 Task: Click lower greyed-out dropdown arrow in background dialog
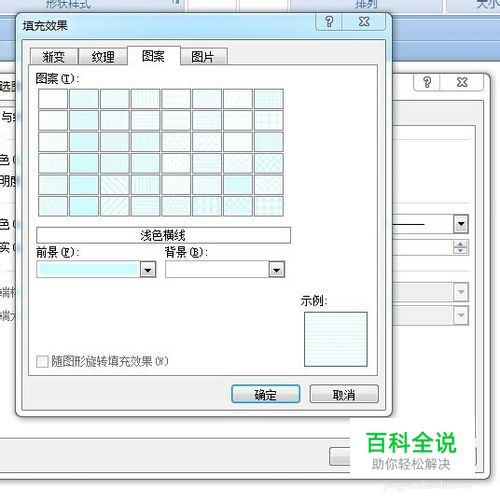(461, 315)
